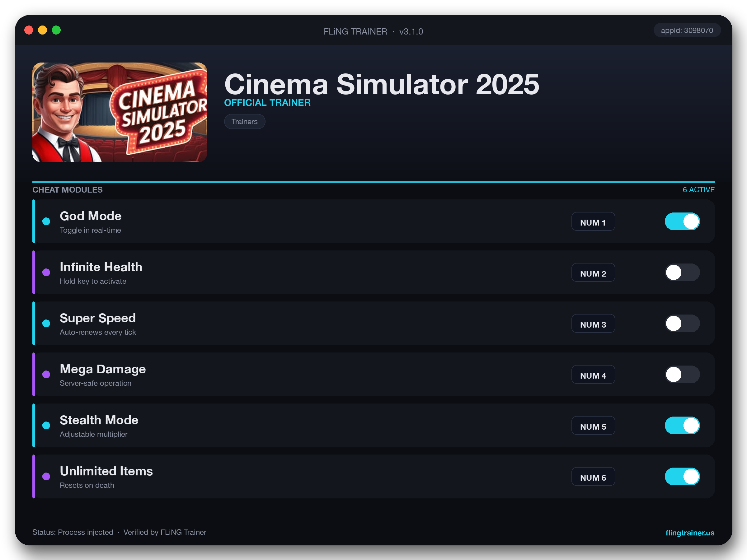Image resolution: width=747 pixels, height=560 pixels.
Task: Disable the Stealth Mode switch
Action: coord(682,425)
